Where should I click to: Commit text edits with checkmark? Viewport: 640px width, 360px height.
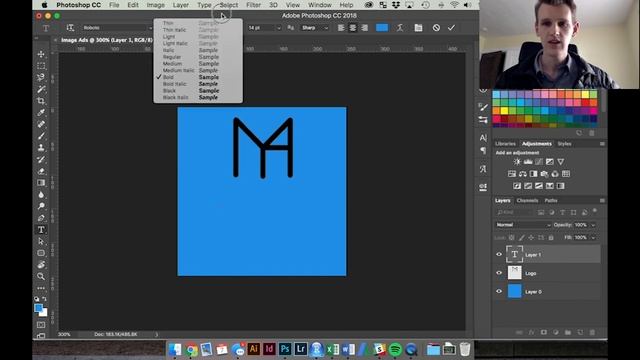[x=451, y=28]
